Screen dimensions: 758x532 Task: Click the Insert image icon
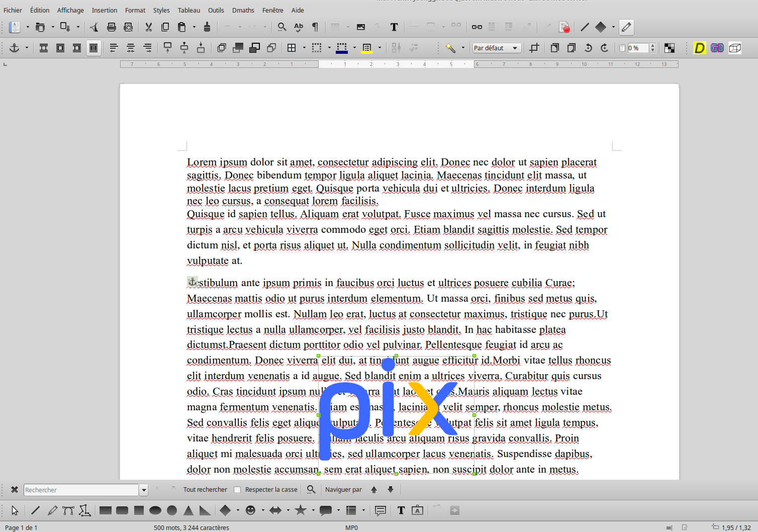pyautogui.click(x=361, y=27)
